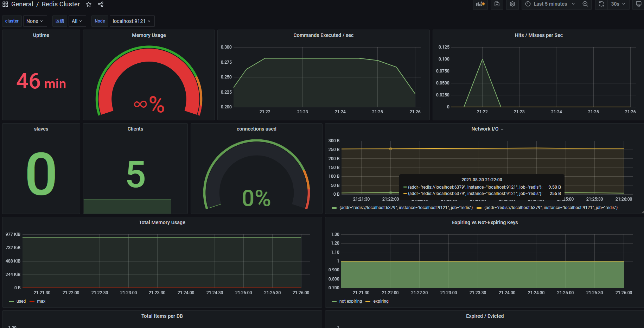Toggle the used series legend
This screenshot has width=644, height=328.
coord(21,301)
